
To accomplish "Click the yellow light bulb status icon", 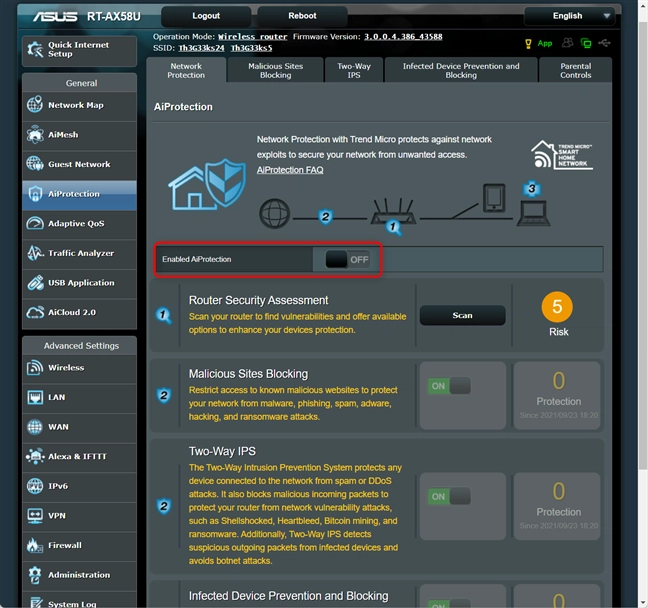I will coord(528,43).
